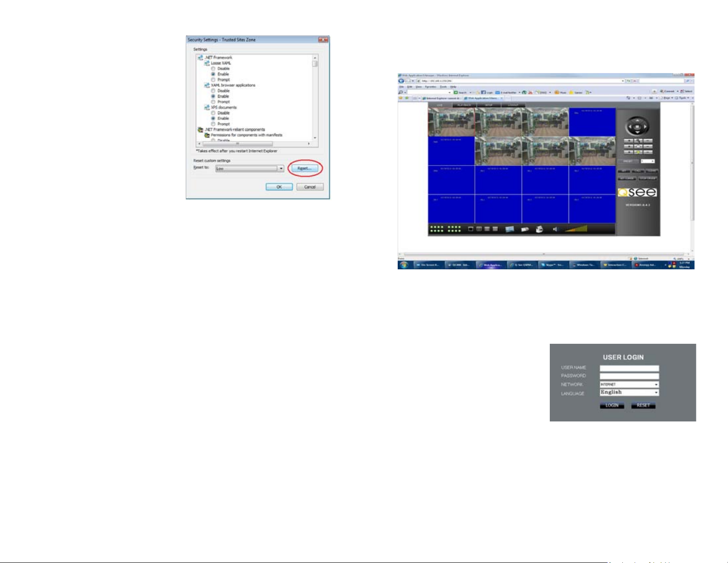
Task: Select Disable under XAML browser applications
Action: [213, 91]
